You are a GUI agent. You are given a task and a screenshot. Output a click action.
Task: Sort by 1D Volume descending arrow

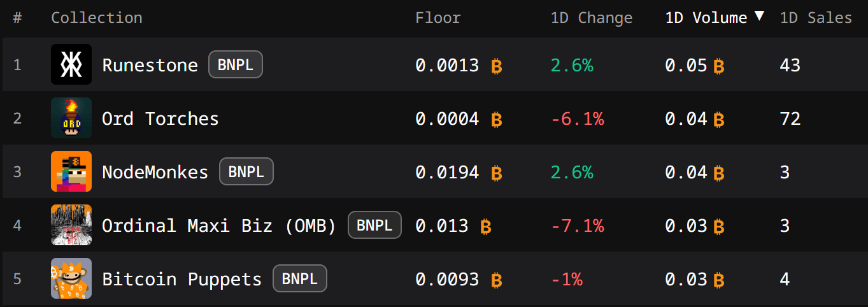759,16
